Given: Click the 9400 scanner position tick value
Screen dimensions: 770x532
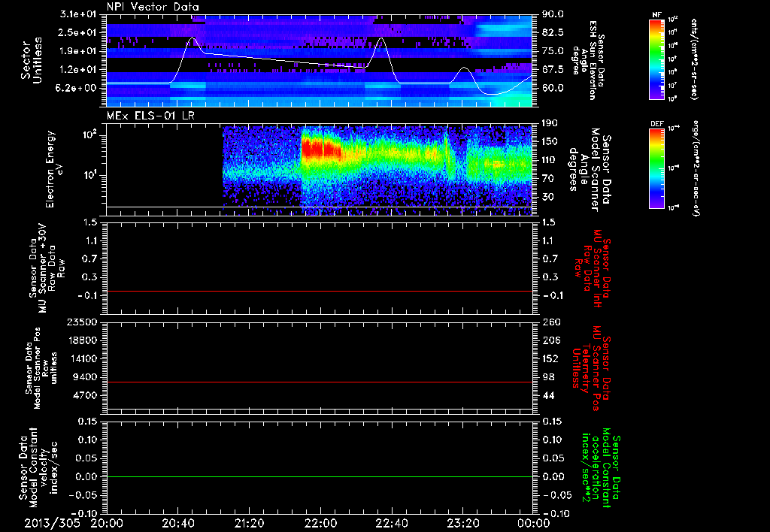Looking at the screenshot, I should (86, 377).
